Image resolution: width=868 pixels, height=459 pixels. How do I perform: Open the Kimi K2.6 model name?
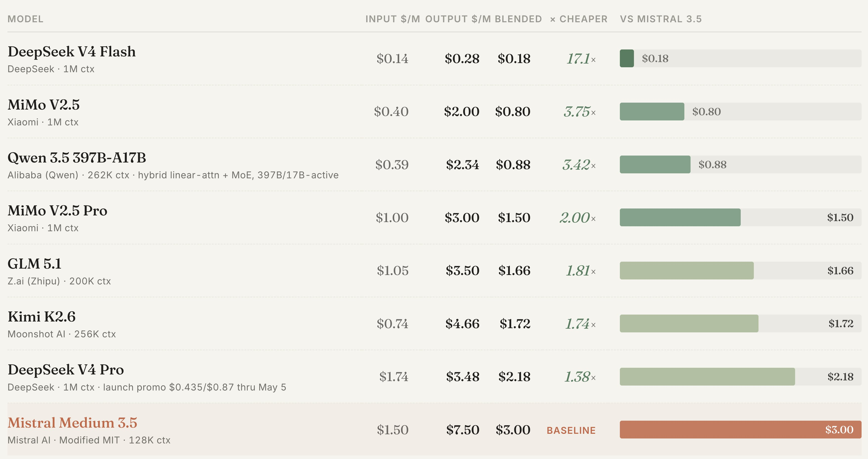[x=42, y=317]
